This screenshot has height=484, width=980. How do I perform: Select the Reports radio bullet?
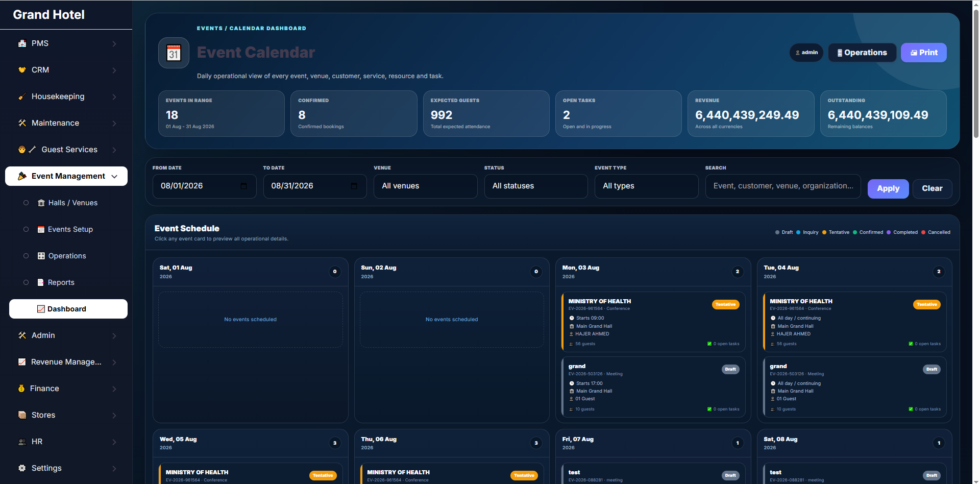(x=26, y=282)
